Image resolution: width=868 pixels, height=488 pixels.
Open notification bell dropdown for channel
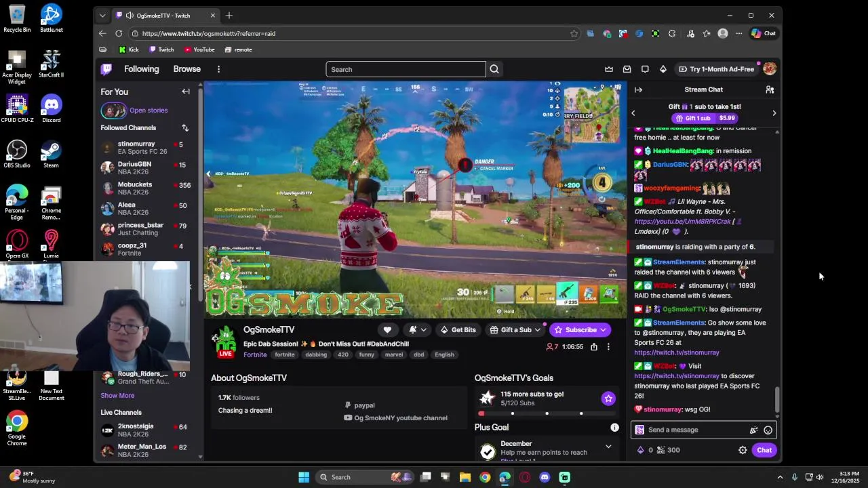click(x=417, y=329)
